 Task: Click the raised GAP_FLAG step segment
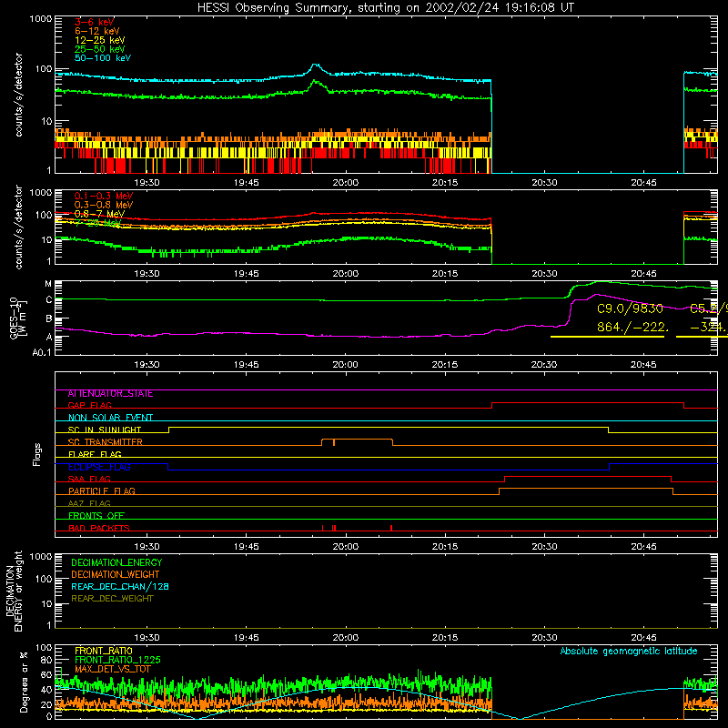point(587,403)
